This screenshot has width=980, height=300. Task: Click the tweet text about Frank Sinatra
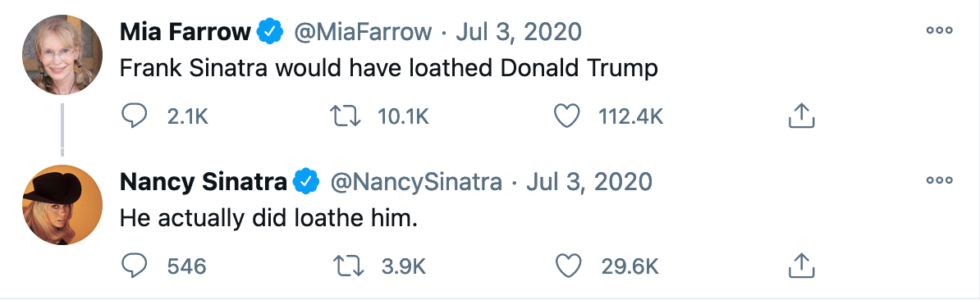389,68
